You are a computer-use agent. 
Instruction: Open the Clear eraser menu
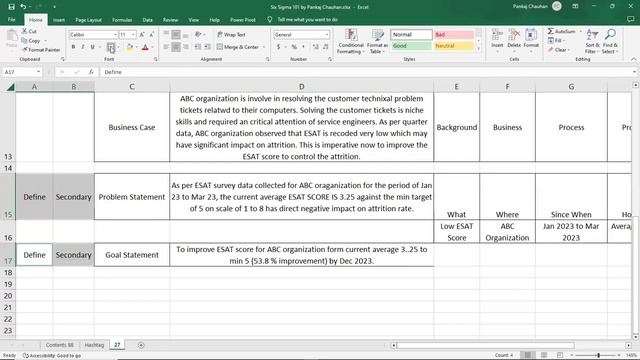pyautogui.click(x=558, y=50)
